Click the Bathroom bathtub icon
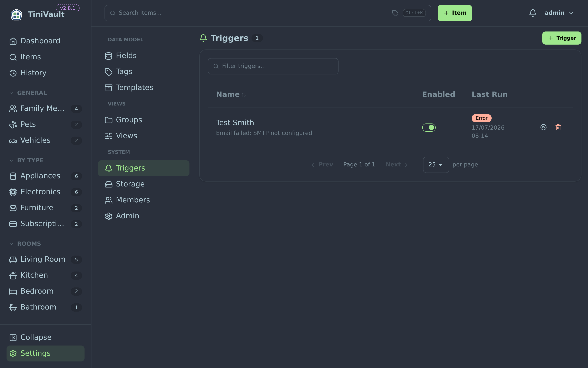588x368 pixels. (13, 307)
